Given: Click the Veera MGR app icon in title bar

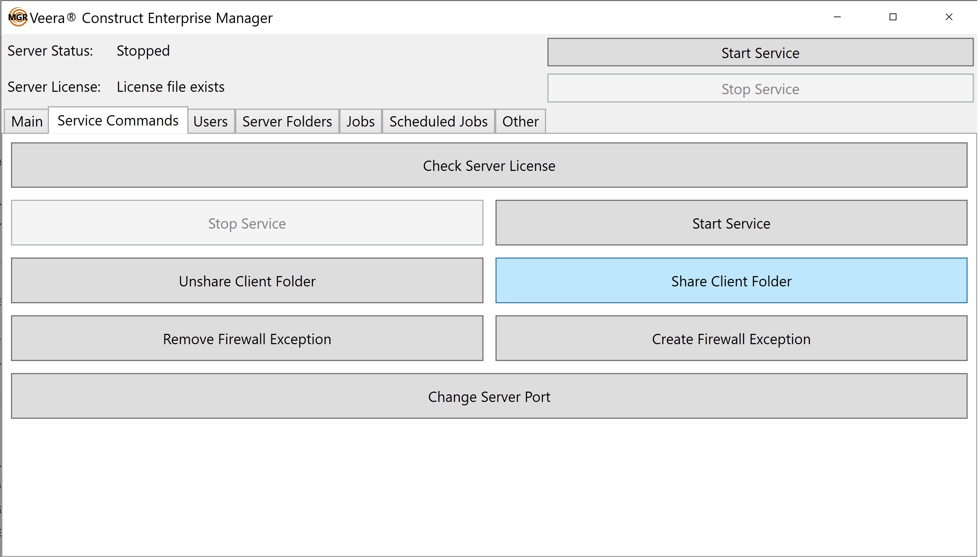Looking at the screenshot, I should point(18,17).
